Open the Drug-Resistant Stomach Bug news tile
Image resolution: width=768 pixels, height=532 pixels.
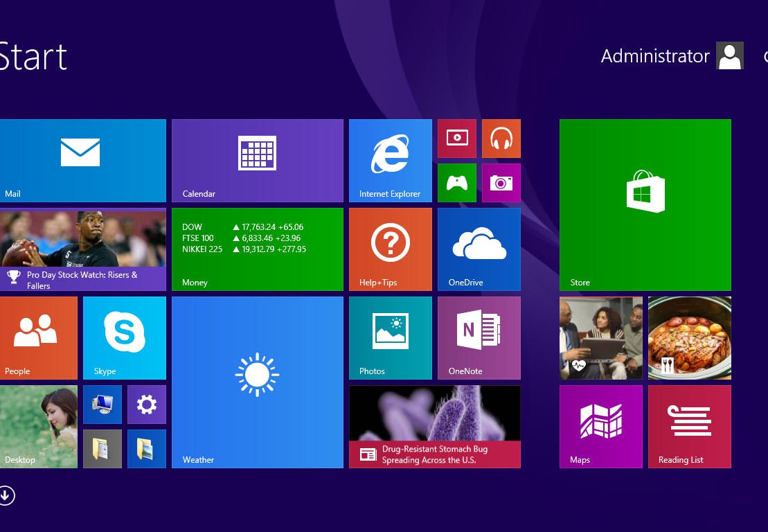(434, 427)
